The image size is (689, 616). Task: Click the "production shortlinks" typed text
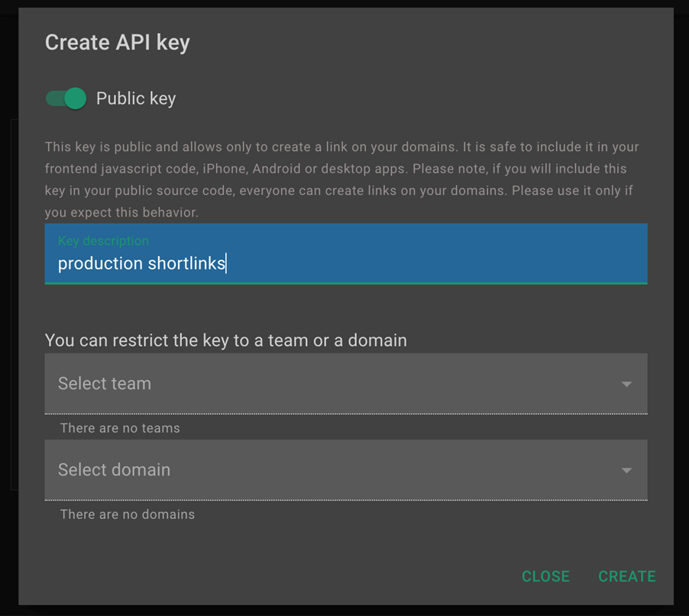tap(141, 263)
